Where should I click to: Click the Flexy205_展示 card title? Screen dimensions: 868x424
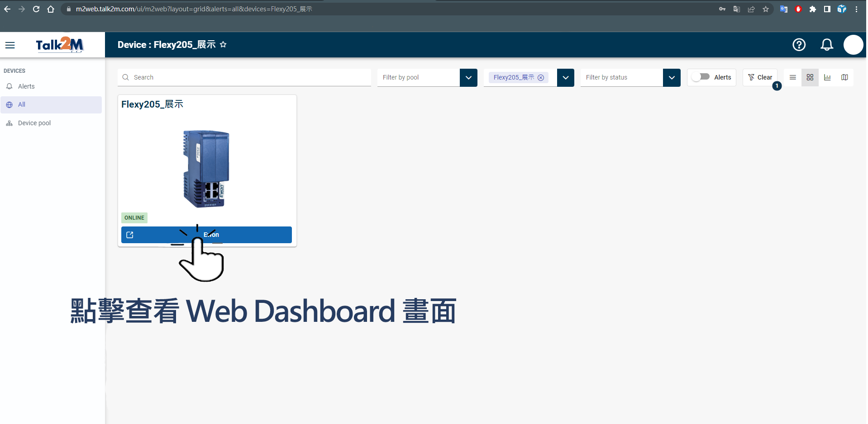pos(152,104)
